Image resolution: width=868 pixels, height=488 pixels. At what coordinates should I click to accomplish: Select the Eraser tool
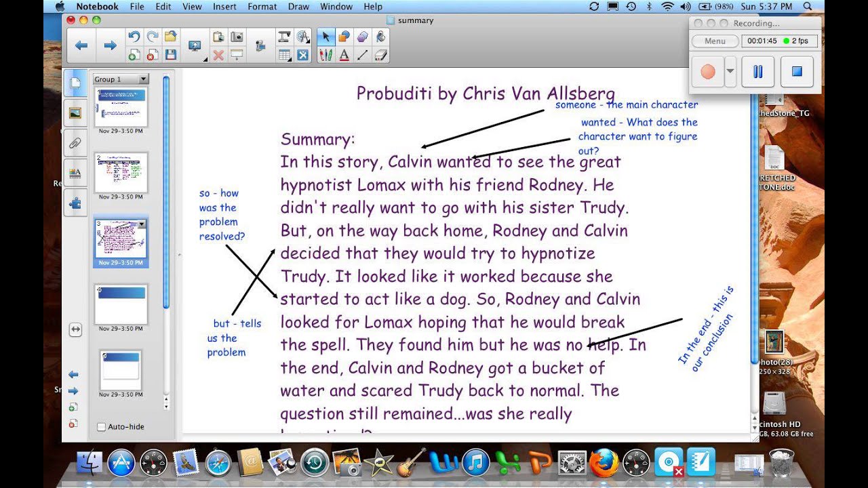(x=380, y=55)
